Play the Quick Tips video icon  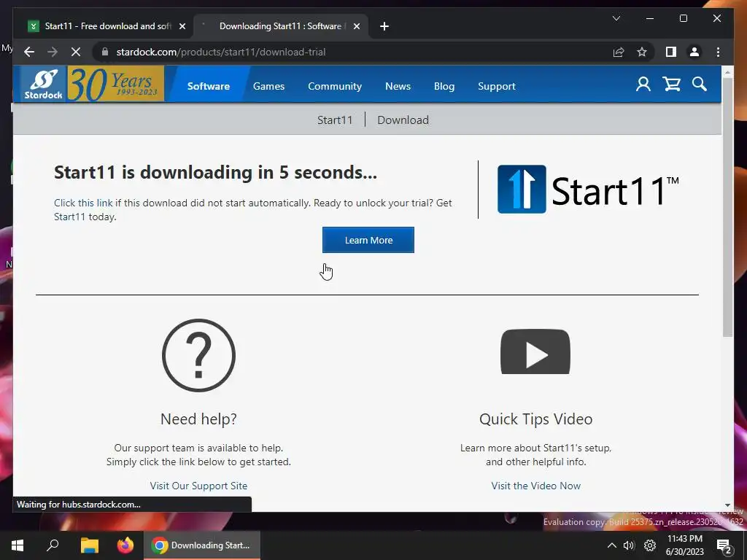click(x=535, y=352)
